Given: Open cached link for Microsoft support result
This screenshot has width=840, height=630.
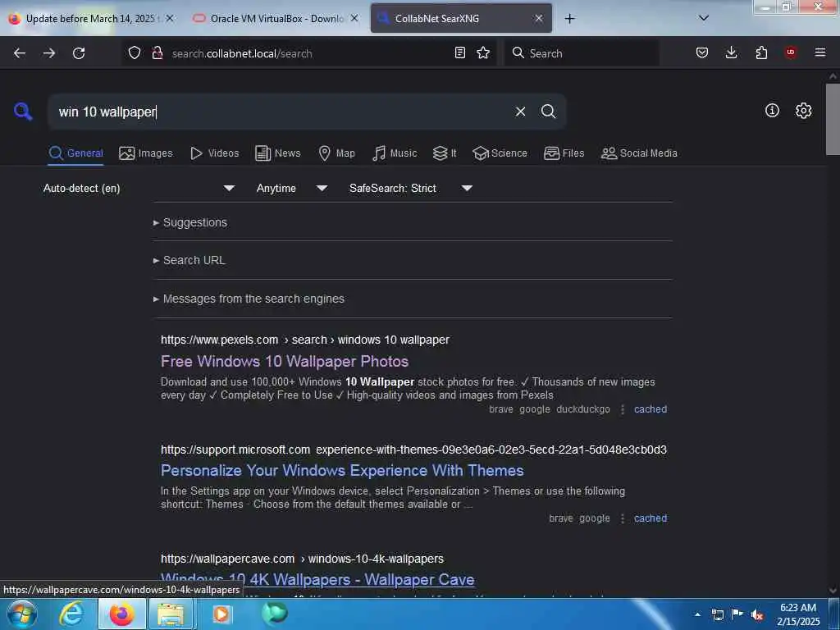Looking at the screenshot, I should (651, 518).
